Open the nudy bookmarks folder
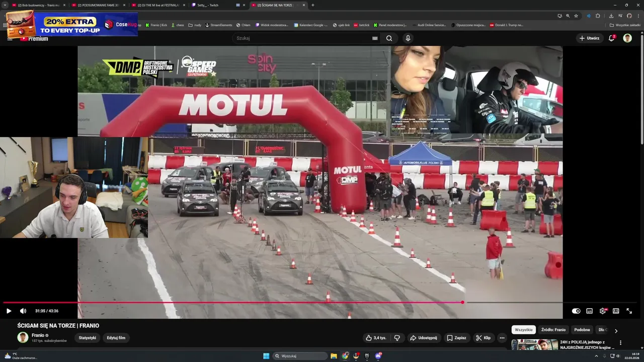Image resolution: width=644 pixels, height=362 pixels. click(x=195, y=25)
